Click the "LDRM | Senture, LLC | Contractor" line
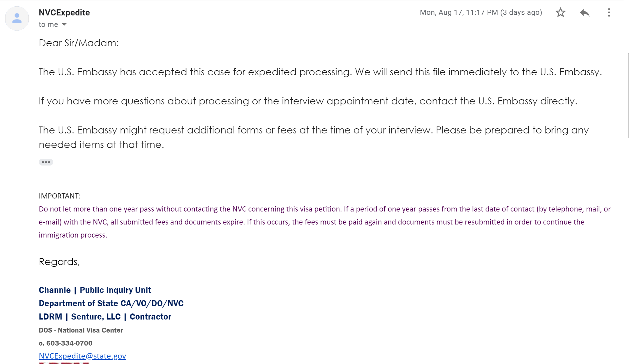This screenshot has width=629, height=364. 105,316
